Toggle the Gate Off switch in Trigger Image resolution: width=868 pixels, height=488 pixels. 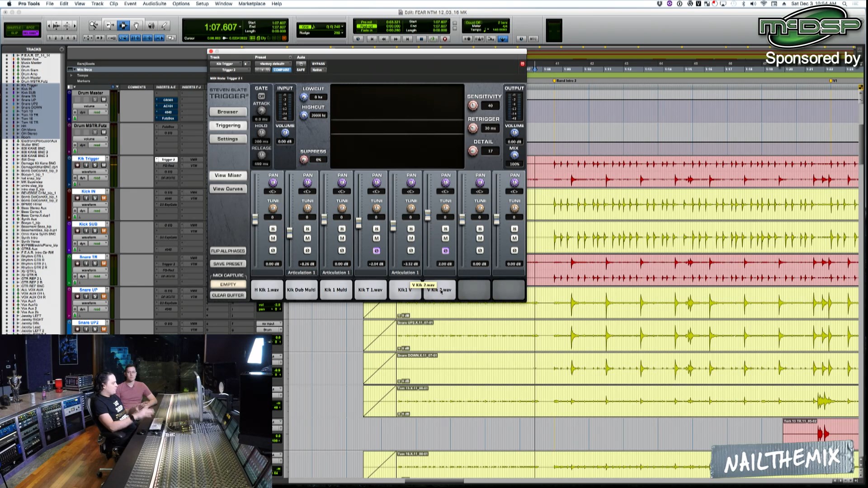click(x=261, y=96)
